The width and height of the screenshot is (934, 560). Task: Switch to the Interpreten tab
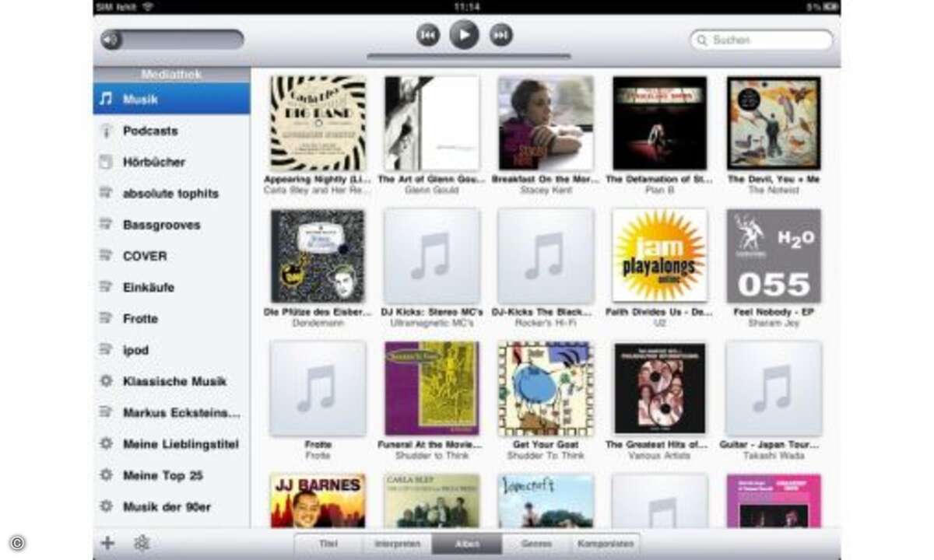tap(397, 544)
